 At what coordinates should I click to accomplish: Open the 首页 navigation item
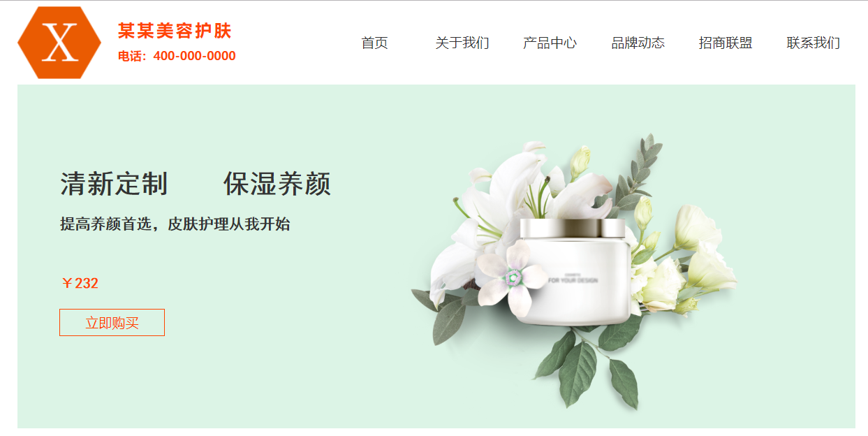click(x=374, y=43)
